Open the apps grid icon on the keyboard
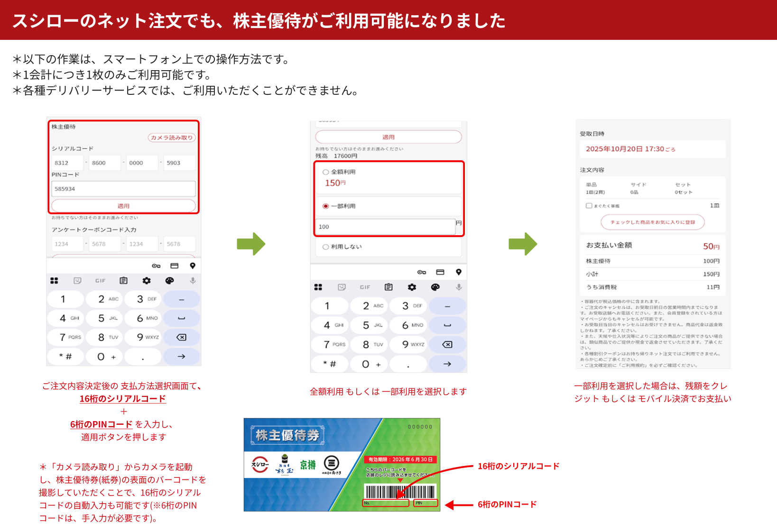This screenshot has height=532, width=777. (54, 281)
